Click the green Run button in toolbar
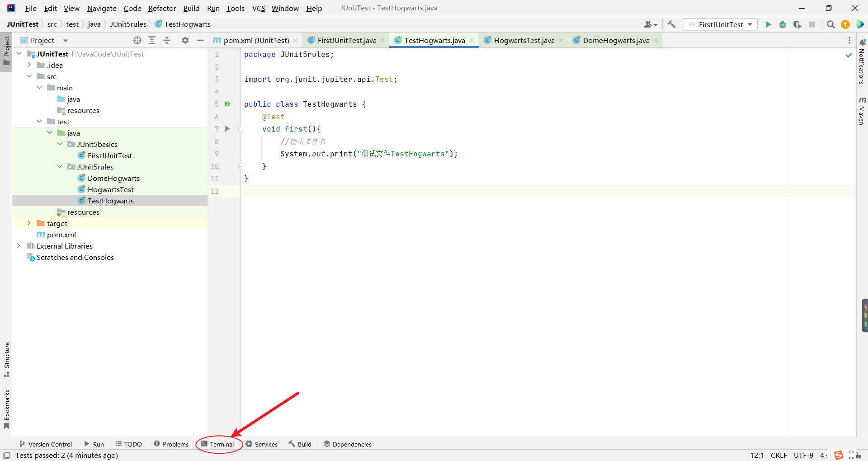The image size is (868, 461). point(768,24)
